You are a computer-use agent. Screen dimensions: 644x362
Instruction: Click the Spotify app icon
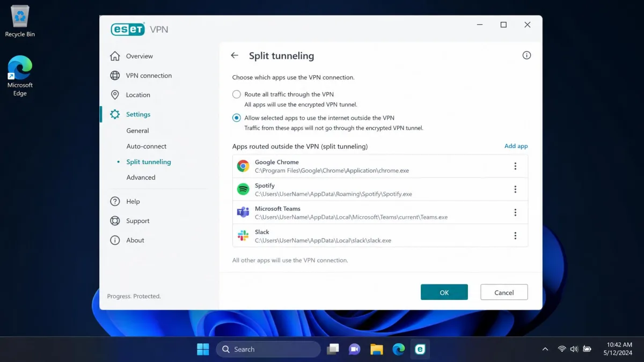pos(243,189)
